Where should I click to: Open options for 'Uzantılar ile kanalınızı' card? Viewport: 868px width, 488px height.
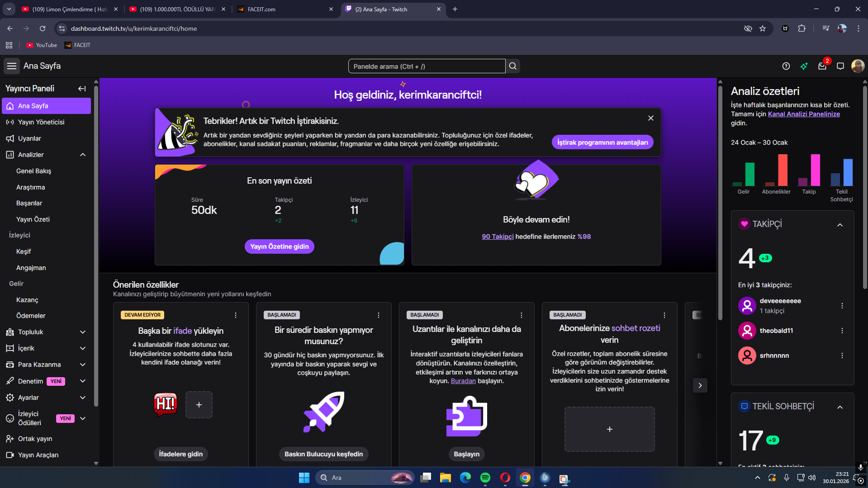tap(522, 315)
